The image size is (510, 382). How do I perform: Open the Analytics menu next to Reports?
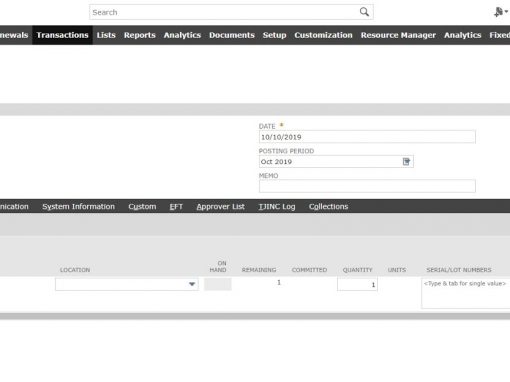click(182, 35)
